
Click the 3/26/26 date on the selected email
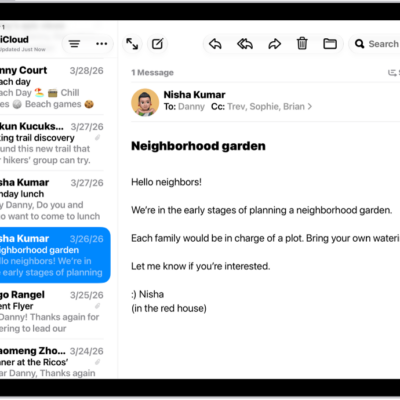(x=87, y=239)
